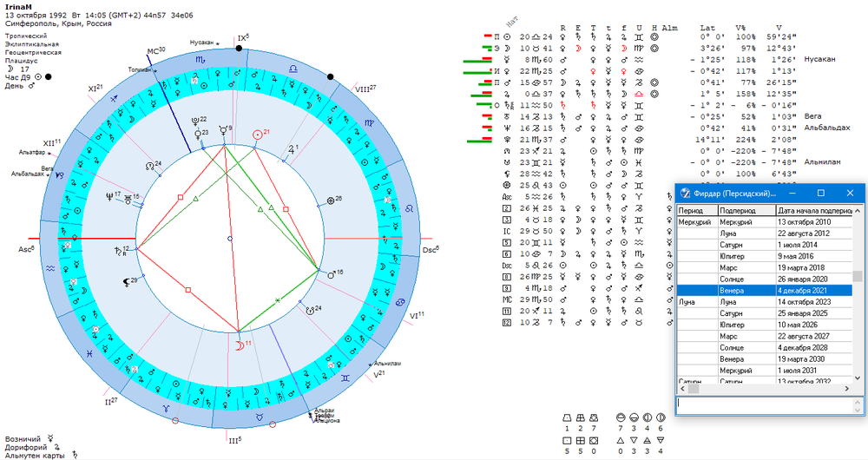Viewport: 868px width, 460px height.
Task: Select the North Node glyph labeled 24 near house XII
Action: [x=150, y=166]
